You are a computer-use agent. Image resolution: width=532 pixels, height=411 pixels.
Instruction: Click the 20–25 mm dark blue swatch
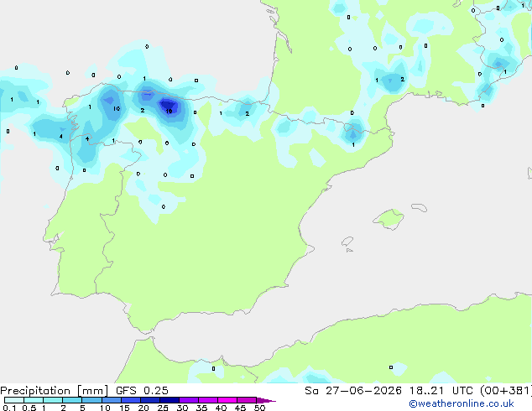point(149,400)
